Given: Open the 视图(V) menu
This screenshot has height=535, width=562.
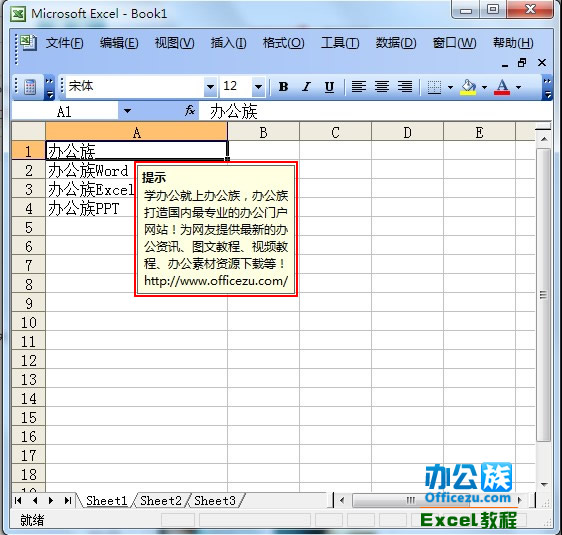Looking at the screenshot, I should pos(175,43).
